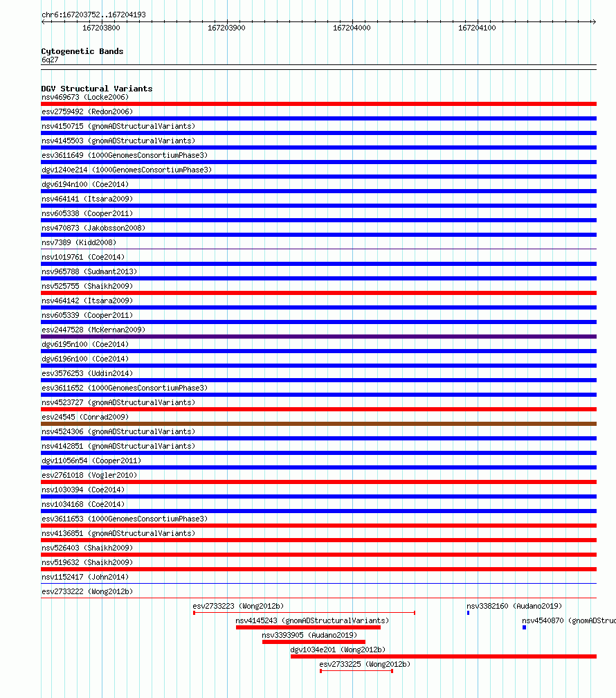This screenshot has height=698, width=616.
Task: Click the brown esv24545 feature bar
Action: 318,424
